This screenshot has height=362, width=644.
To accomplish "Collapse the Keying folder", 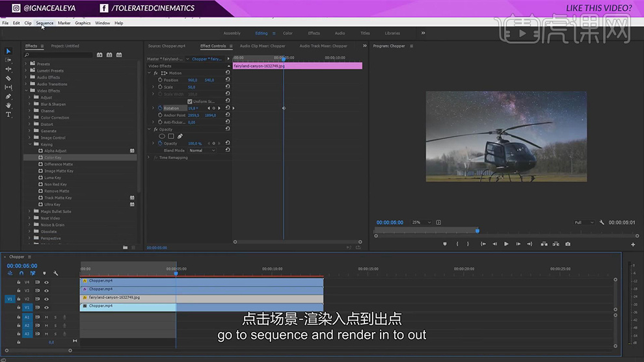I will click(x=30, y=144).
